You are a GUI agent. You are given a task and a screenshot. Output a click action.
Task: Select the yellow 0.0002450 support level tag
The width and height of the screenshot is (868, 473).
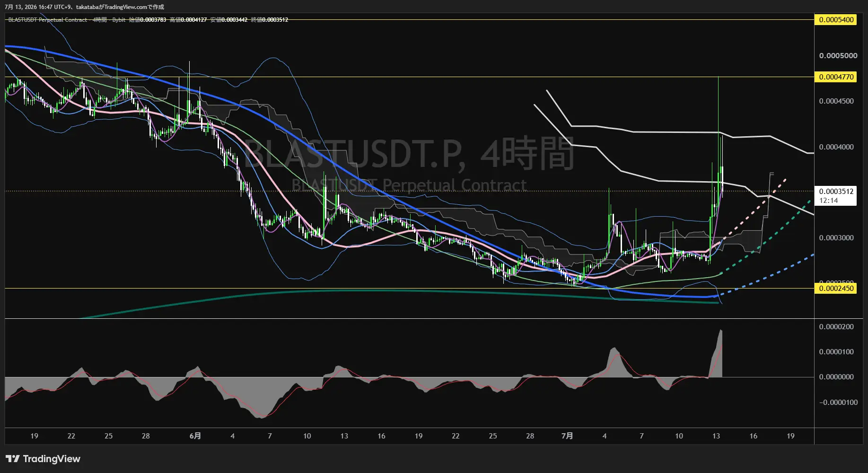tap(836, 289)
